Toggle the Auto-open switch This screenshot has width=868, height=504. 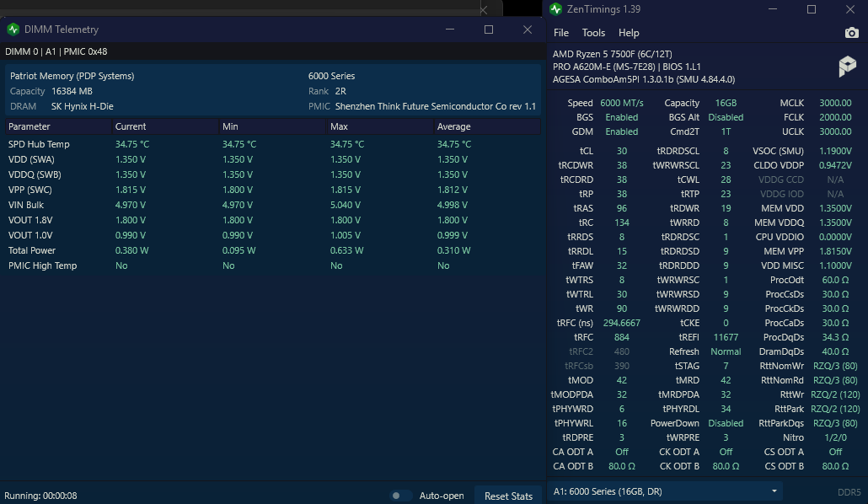coord(400,496)
